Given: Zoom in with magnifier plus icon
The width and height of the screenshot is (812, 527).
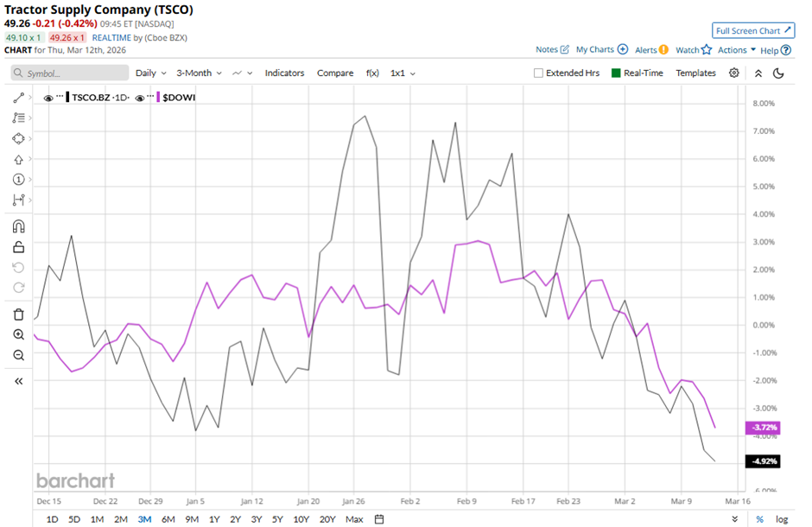Looking at the screenshot, I should click(x=19, y=335).
